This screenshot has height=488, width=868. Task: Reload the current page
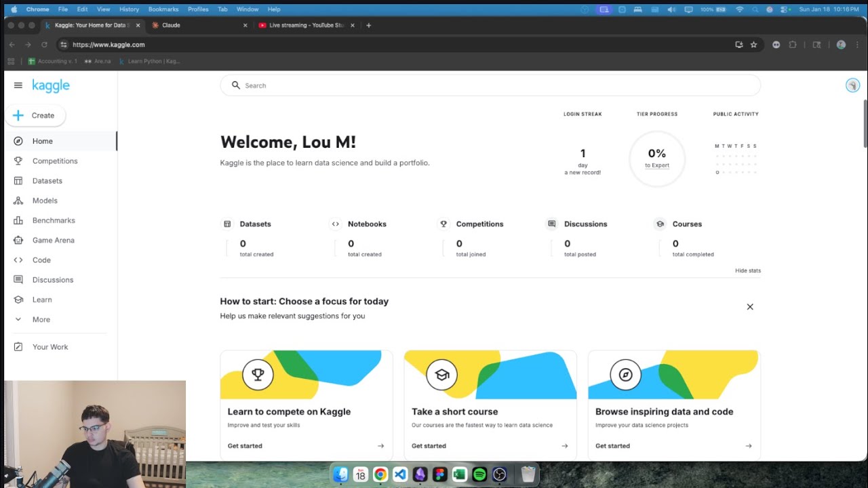(x=44, y=45)
